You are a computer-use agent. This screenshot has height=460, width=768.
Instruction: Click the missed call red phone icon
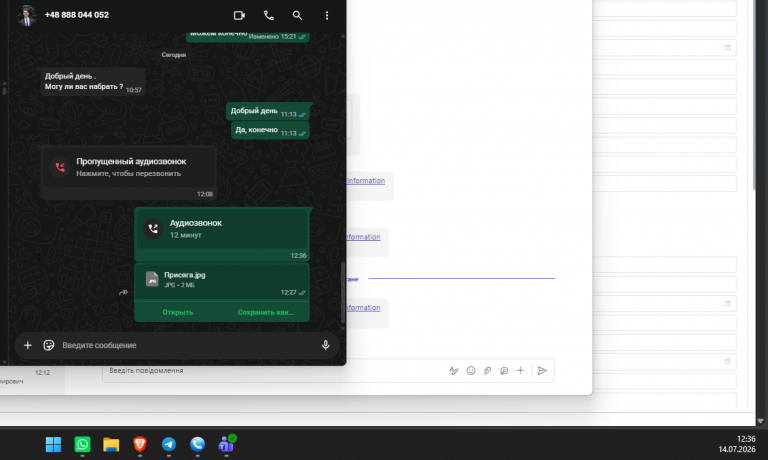[60, 167]
